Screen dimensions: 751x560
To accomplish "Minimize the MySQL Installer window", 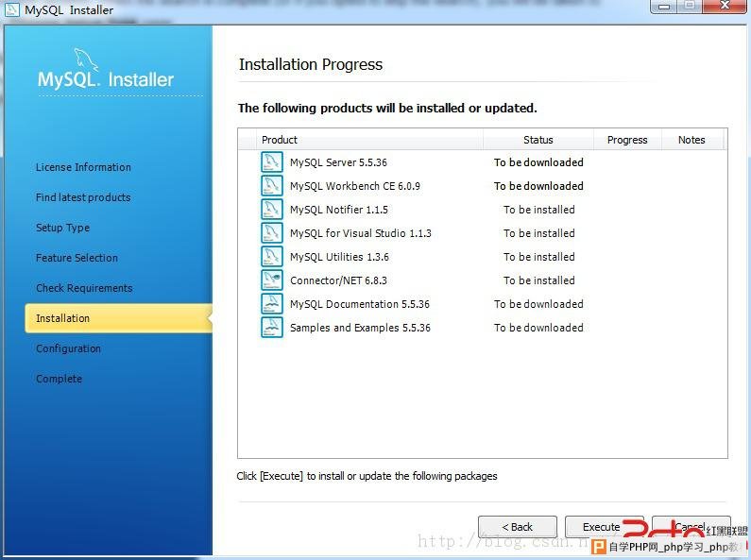I will pos(664,7).
